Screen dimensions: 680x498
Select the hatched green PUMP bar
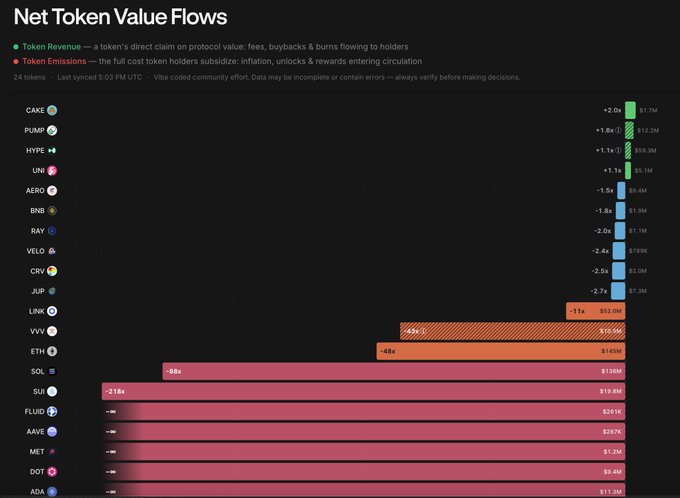click(629, 130)
